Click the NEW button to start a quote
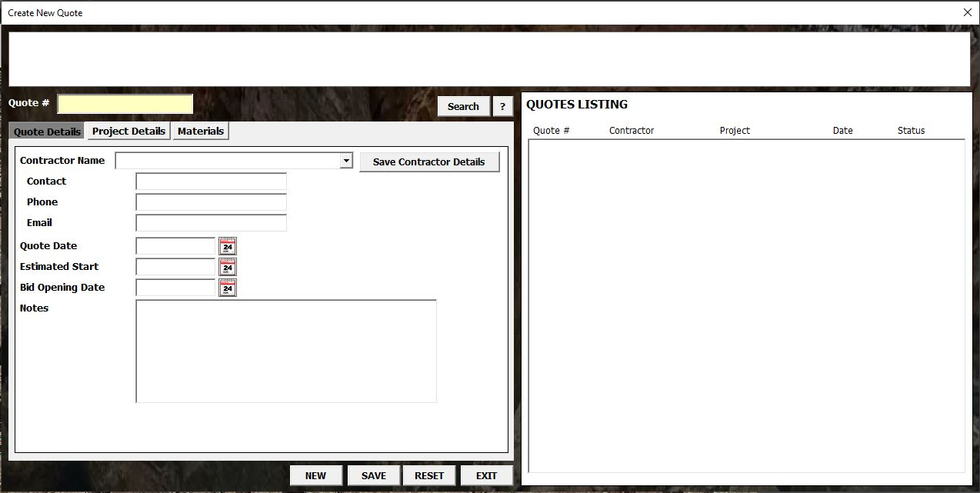980x493 pixels. click(x=315, y=475)
